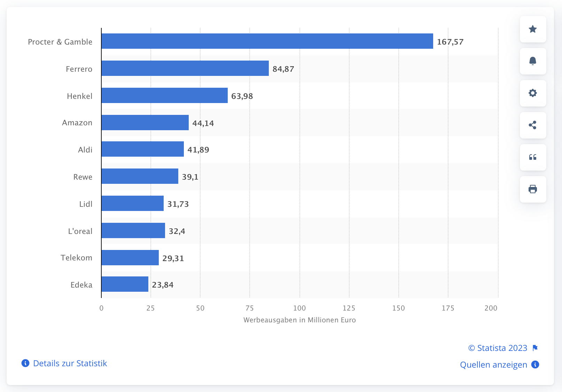Click the value label 29,31
Screen dimensions: 562x392
click(x=173, y=258)
